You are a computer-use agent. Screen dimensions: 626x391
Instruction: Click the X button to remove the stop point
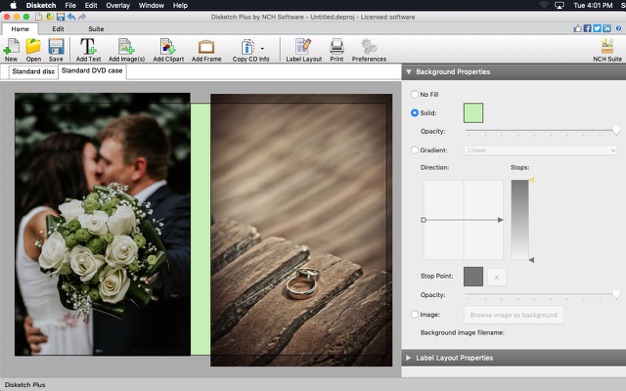click(x=496, y=277)
